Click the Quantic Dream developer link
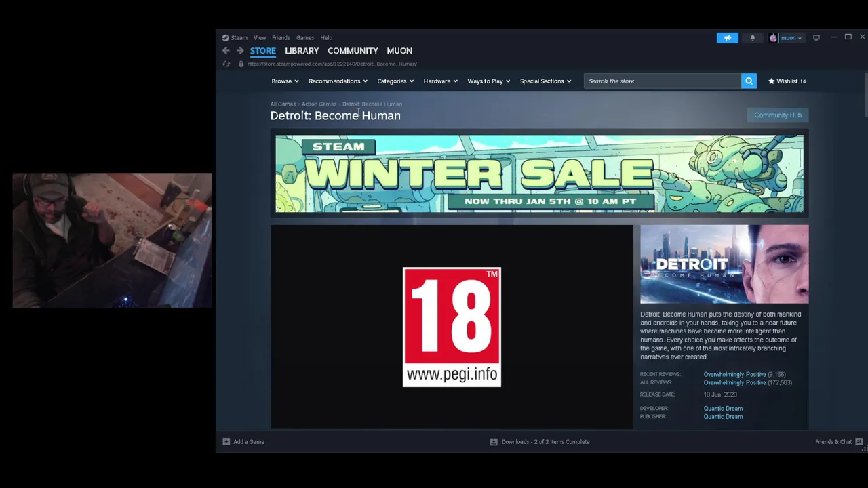The image size is (868, 488). pyautogui.click(x=723, y=409)
